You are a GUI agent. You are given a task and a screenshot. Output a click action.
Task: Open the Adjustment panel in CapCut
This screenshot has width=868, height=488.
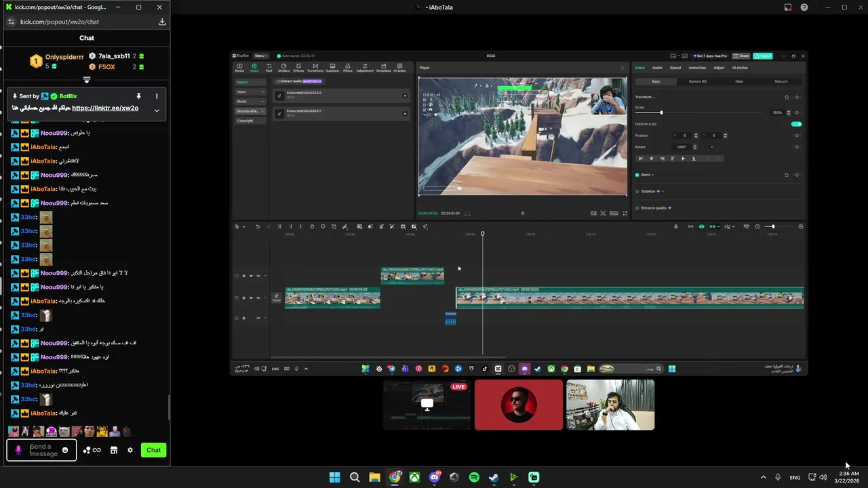[365, 68]
